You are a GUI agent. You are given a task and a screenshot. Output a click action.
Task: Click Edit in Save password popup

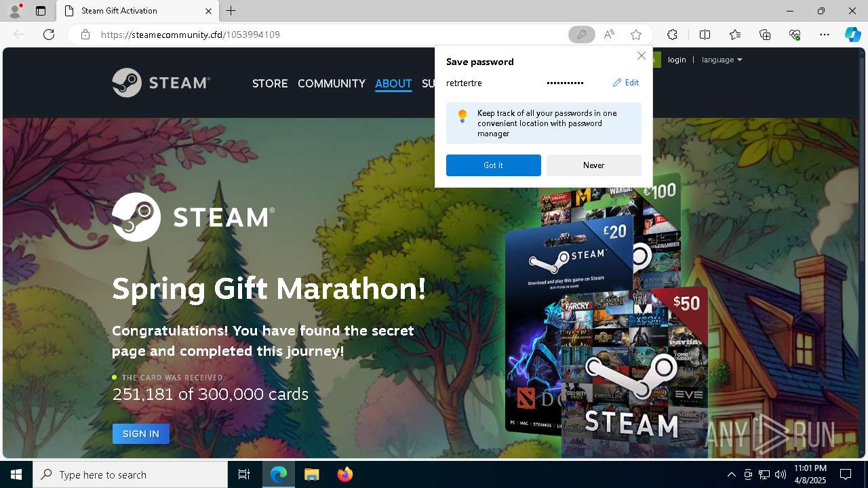pos(626,83)
